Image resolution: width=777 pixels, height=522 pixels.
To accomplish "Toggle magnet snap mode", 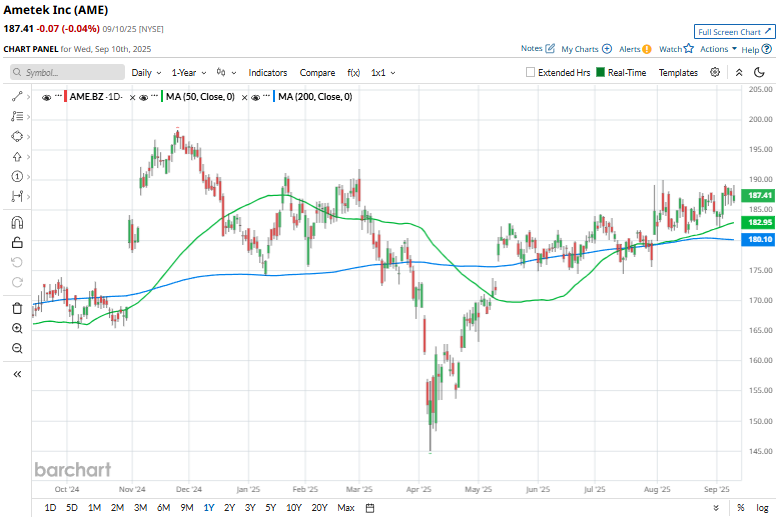I will [17, 223].
